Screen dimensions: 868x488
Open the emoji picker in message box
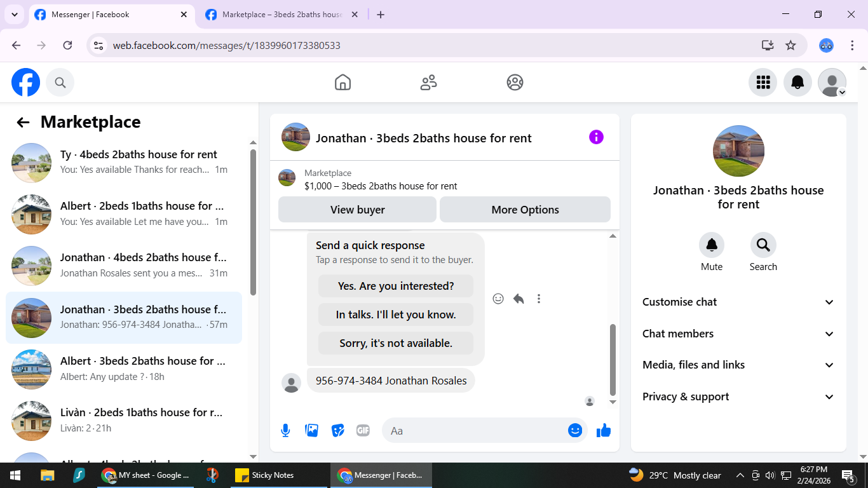(x=575, y=431)
